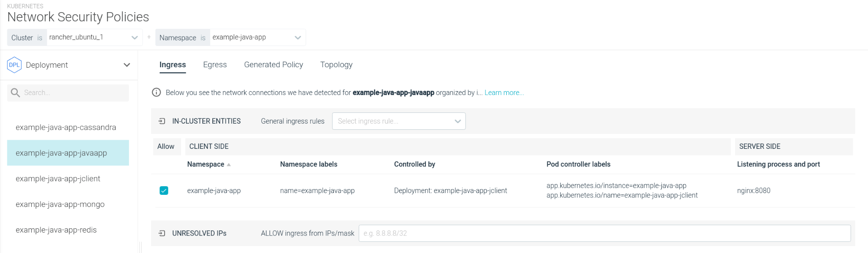Click the Unresolved IPs ingress icon

click(162, 233)
